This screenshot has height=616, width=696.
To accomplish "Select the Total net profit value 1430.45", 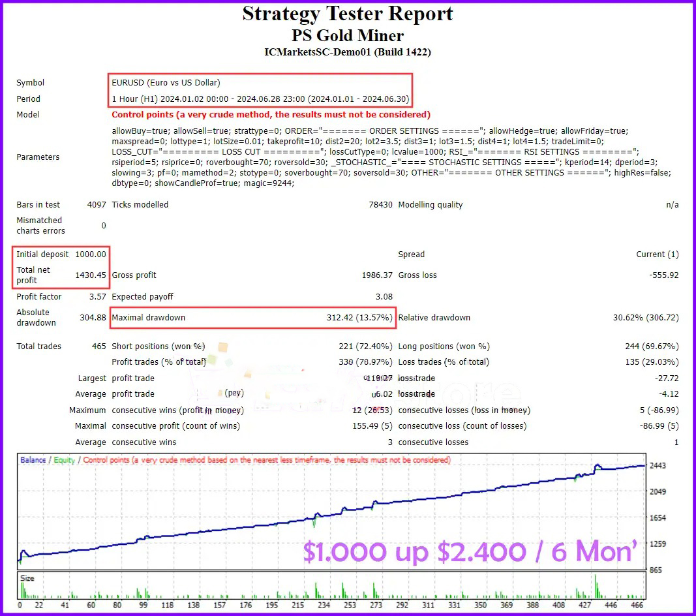I will coord(91,275).
